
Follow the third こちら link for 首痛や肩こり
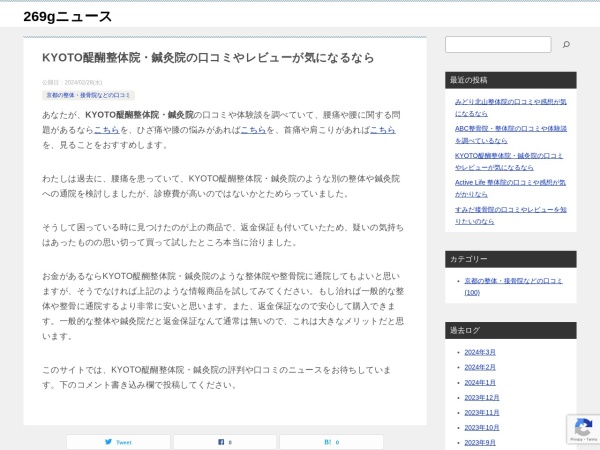click(382, 130)
